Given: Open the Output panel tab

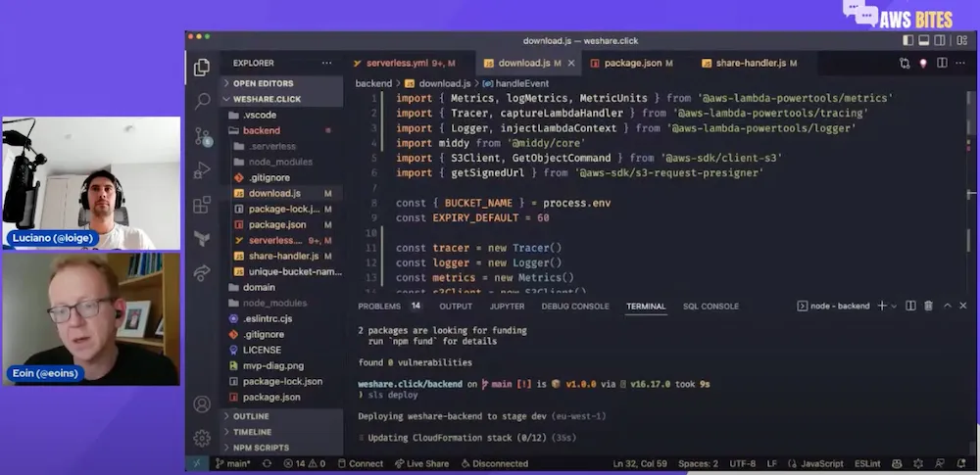Looking at the screenshot, I should tap(456, 307).
